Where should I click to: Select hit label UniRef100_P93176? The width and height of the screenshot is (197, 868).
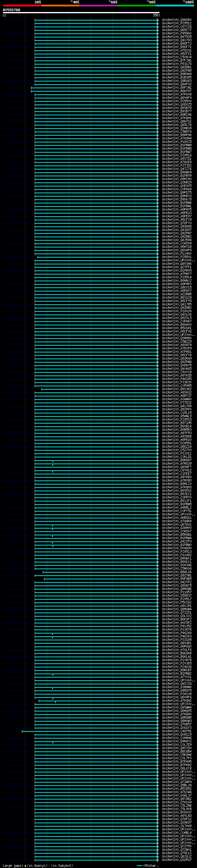pyautogui.click(x=177, y=64)
